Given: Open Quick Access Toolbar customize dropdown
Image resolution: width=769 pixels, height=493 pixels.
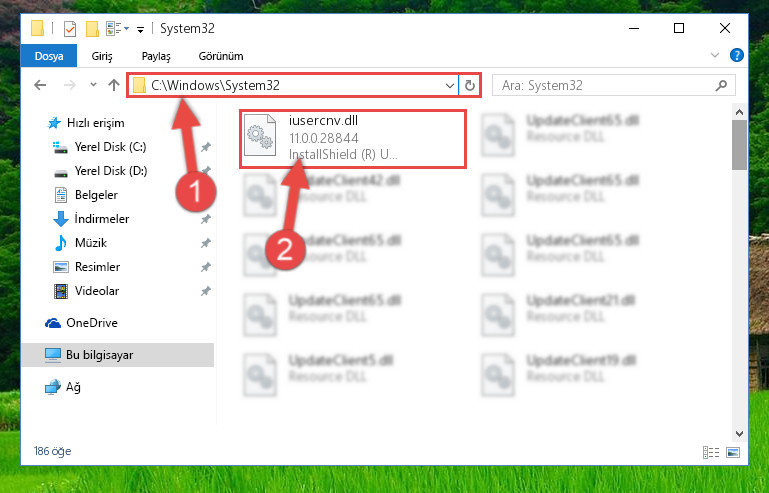Looking at the screenshot, I should (x=140, y=30).
